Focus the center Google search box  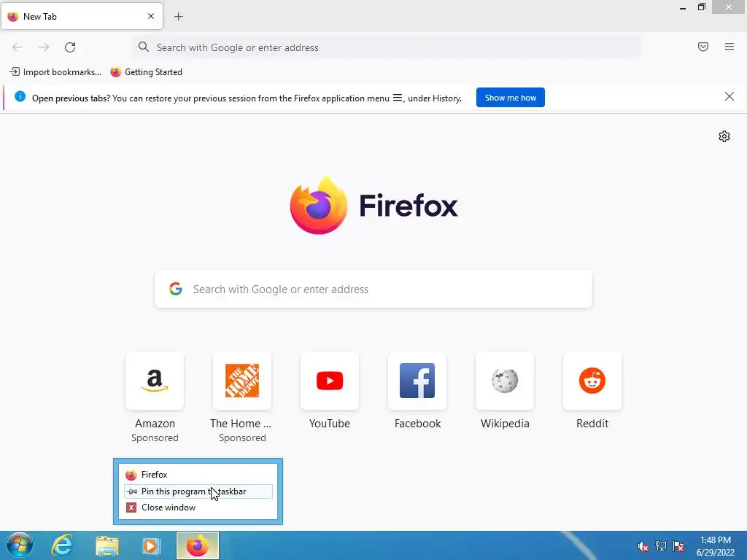(x=373, y=289)
